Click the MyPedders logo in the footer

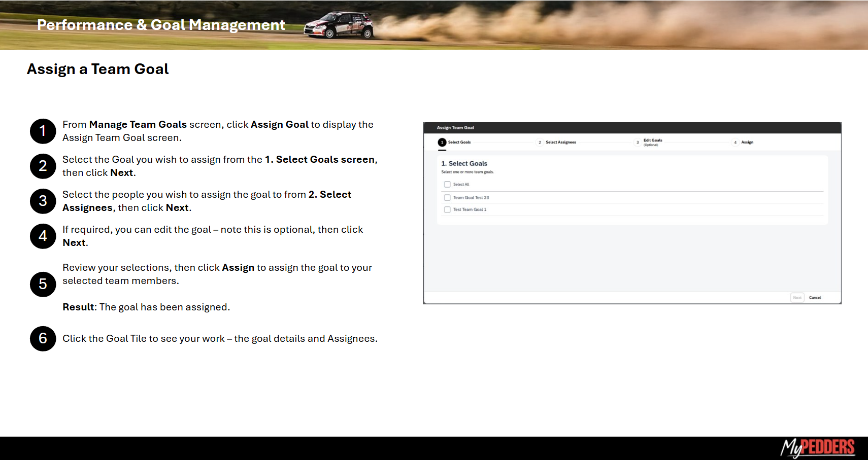coord(817,447)
